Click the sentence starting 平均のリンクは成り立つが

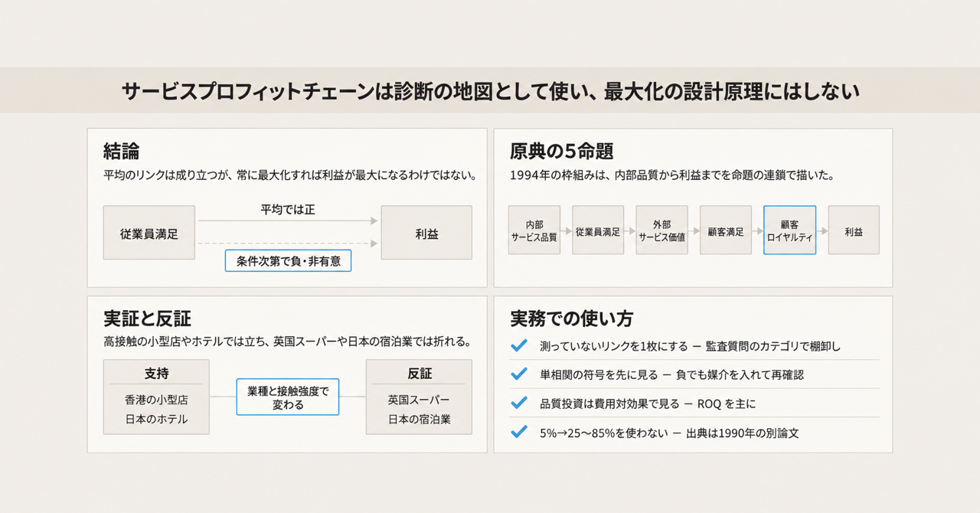click(290, 175)
